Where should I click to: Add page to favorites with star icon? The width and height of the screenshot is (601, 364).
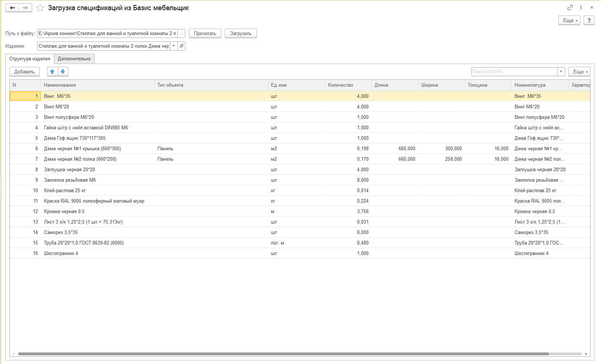pyautogui.click(x=40, y=8)
